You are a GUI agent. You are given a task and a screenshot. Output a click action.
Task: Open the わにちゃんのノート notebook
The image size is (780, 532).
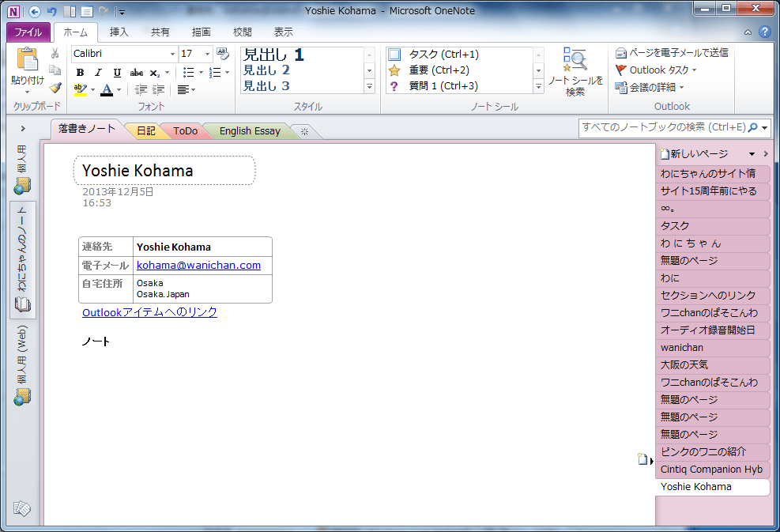(x=22, y=260)
